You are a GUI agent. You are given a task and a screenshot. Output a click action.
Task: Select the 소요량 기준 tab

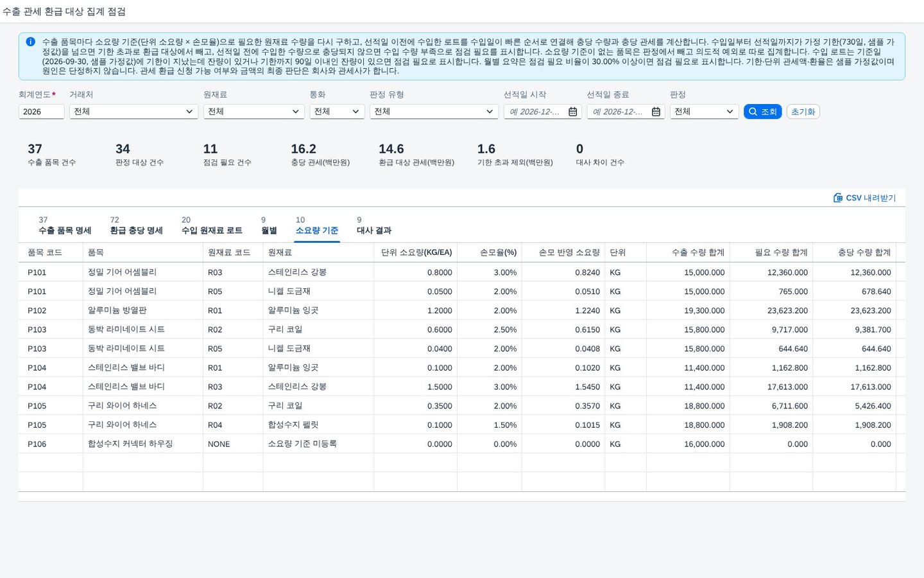pyautogui.click(x=317, y=225)
